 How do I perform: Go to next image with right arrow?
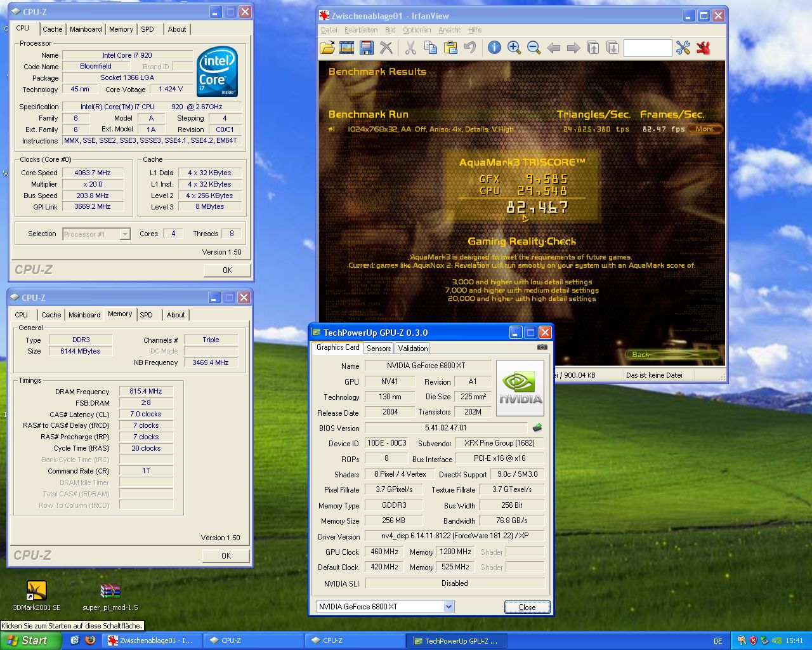573,48
